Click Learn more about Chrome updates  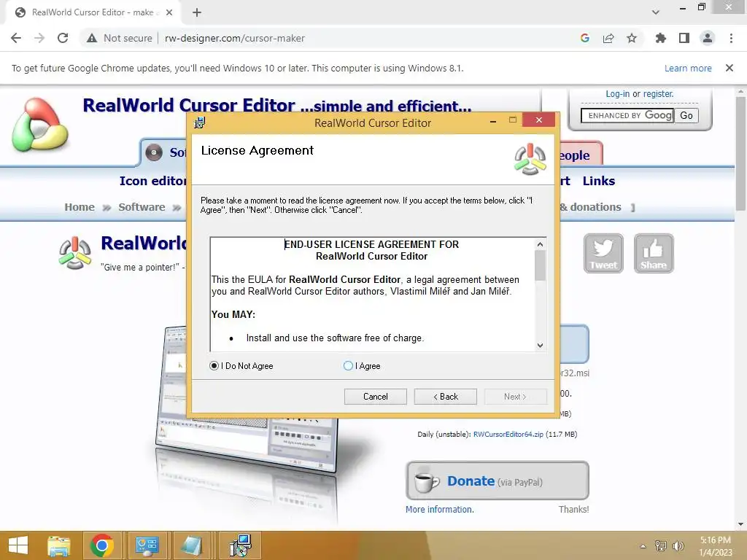(x=688, y=68)
